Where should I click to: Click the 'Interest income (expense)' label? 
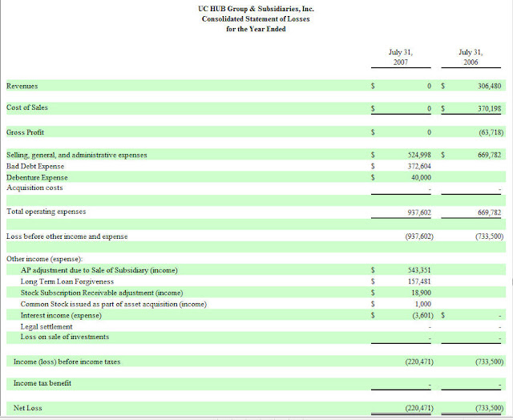(x=61, y=315)
